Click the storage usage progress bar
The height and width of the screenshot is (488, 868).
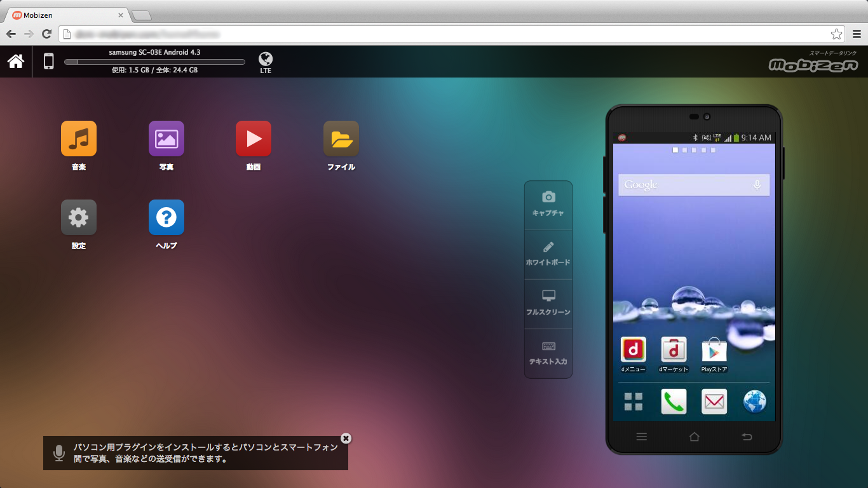tap(154, 62)
